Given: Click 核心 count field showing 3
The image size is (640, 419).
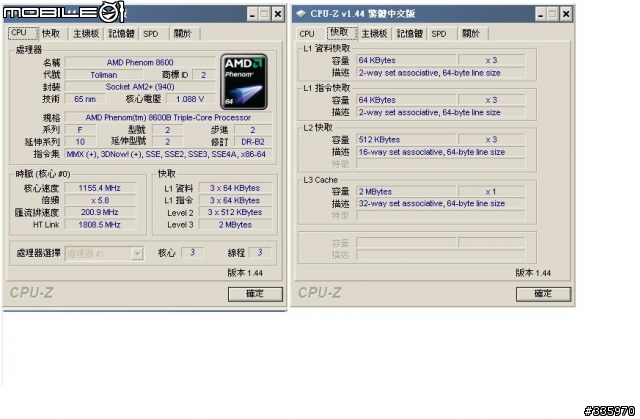Looking at the screenshot, I should (x=193, y=253).
